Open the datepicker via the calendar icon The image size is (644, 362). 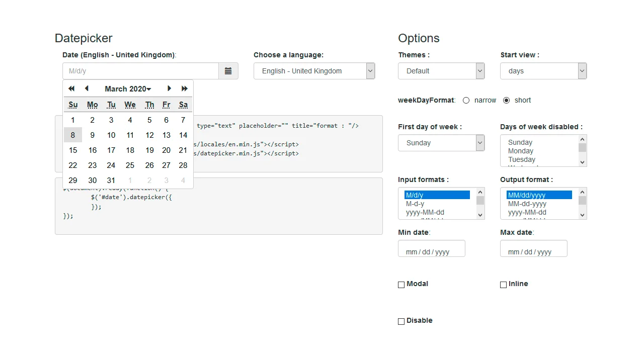228,71
